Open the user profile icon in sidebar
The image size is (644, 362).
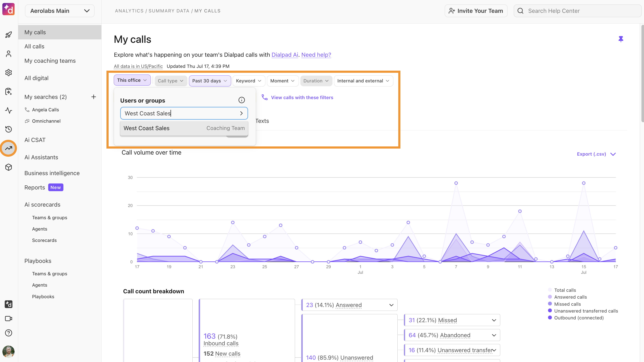tap(9, 54)
